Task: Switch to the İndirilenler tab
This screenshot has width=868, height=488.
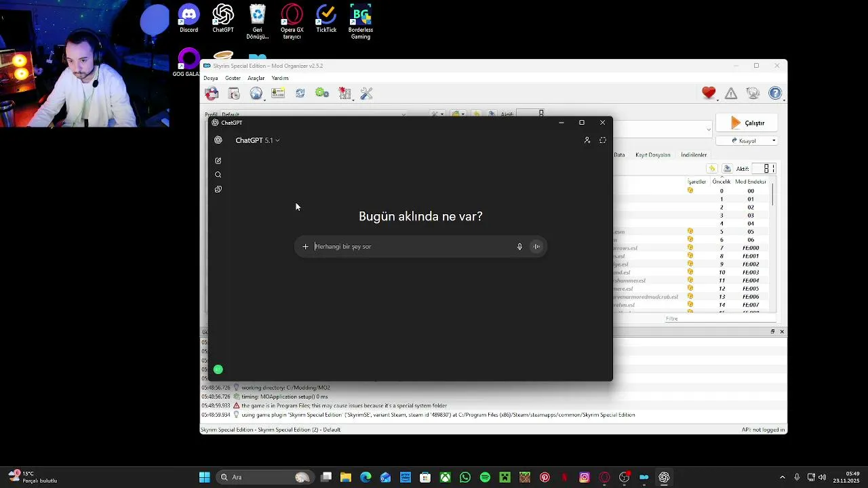Action: [694, 155]
